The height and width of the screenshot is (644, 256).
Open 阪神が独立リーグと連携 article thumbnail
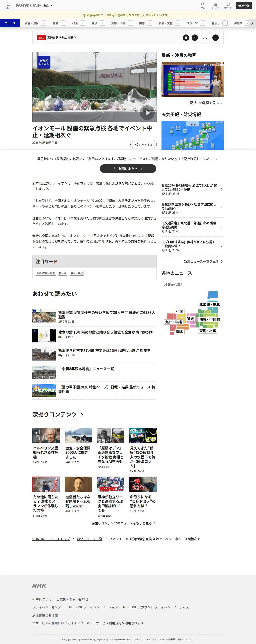tap(111, 484)
